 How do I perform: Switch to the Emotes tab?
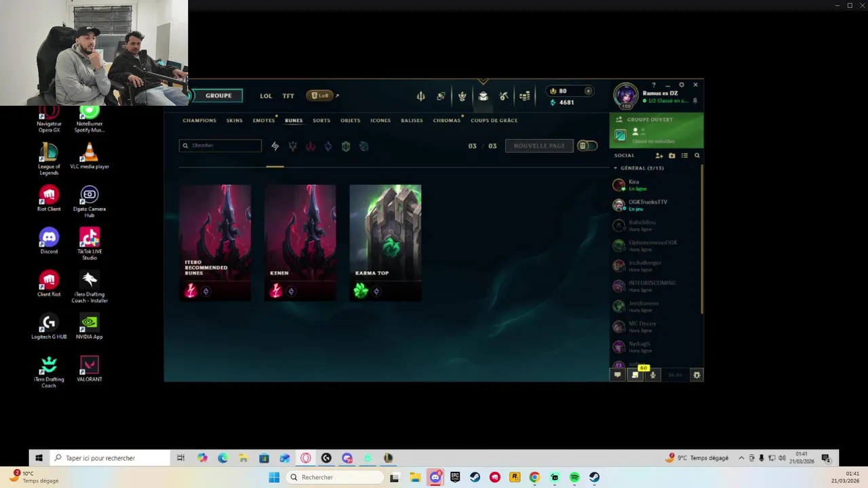pos(264,121)
